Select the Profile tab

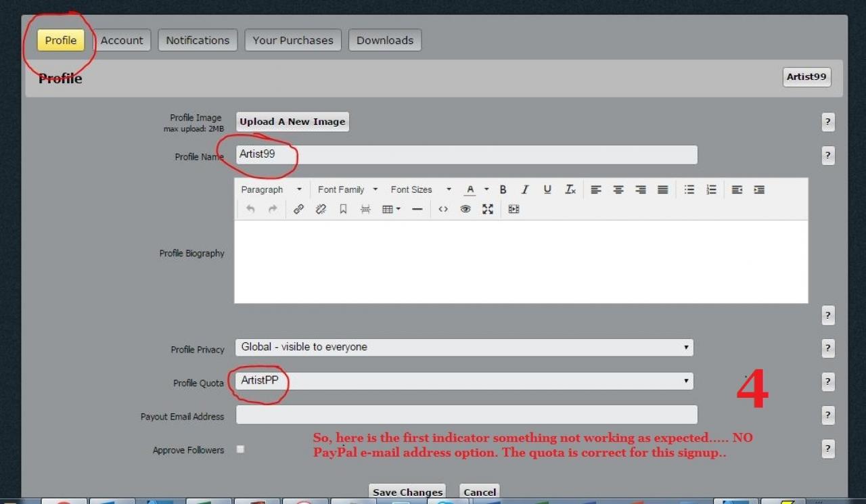click(x=61, y=41)
